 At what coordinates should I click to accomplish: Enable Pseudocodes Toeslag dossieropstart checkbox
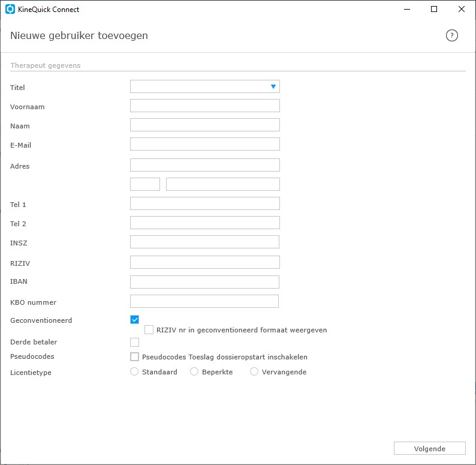click(134, 357)
